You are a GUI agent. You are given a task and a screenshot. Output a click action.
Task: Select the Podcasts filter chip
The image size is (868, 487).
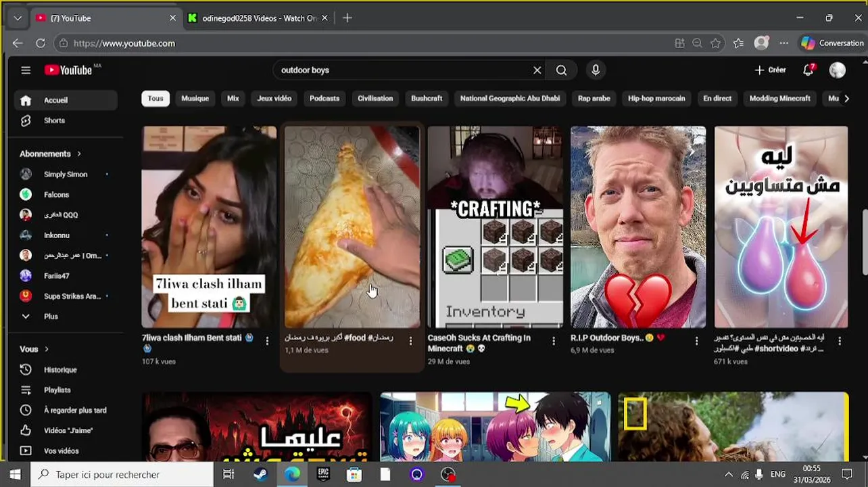point(324,99)
